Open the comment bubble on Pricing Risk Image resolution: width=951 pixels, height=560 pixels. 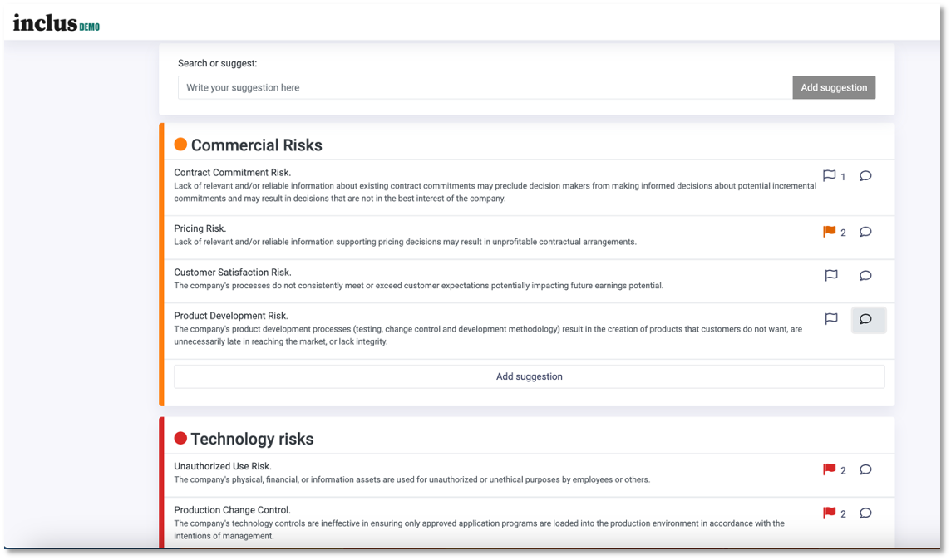pos(865,232)
